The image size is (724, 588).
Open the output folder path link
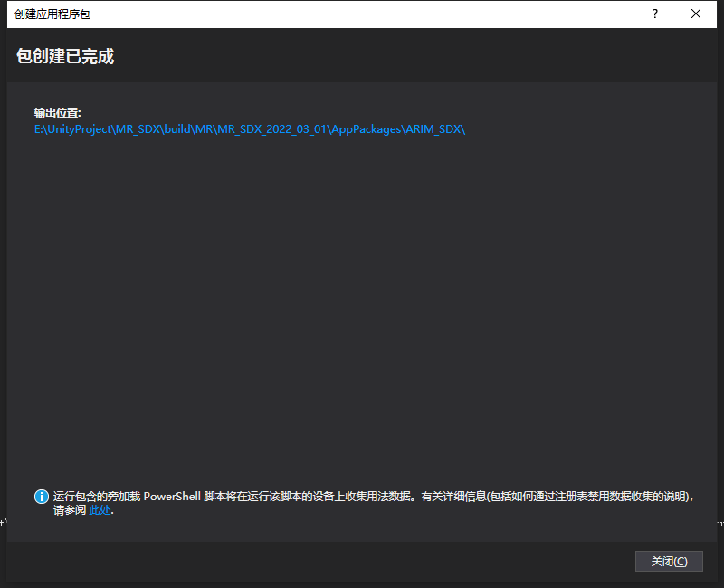(249, 128)
